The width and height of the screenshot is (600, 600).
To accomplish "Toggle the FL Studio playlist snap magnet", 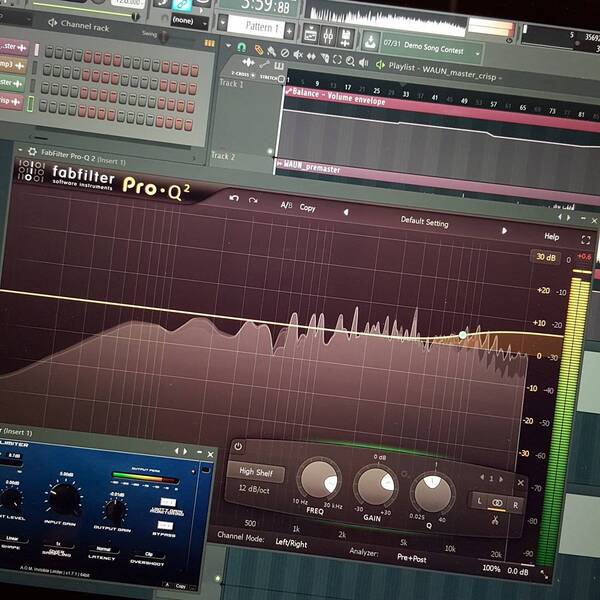I will pyautogui.click(x=241, y=47).
